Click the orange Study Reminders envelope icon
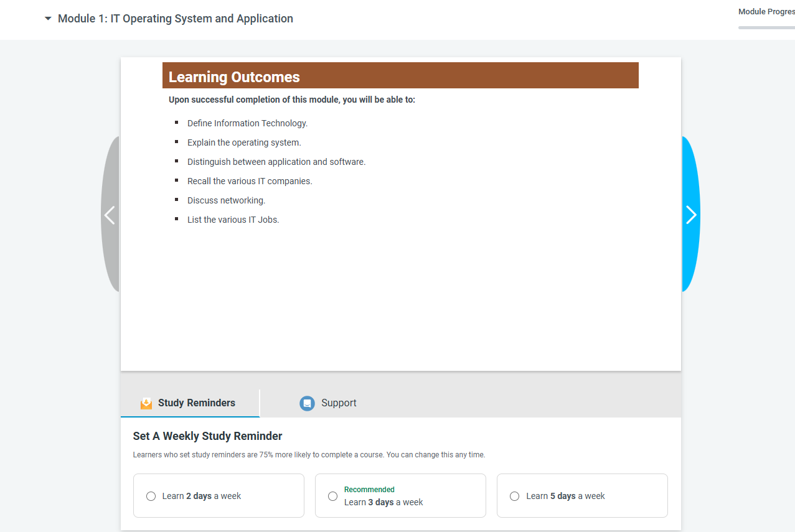 [x=146, y=403]
